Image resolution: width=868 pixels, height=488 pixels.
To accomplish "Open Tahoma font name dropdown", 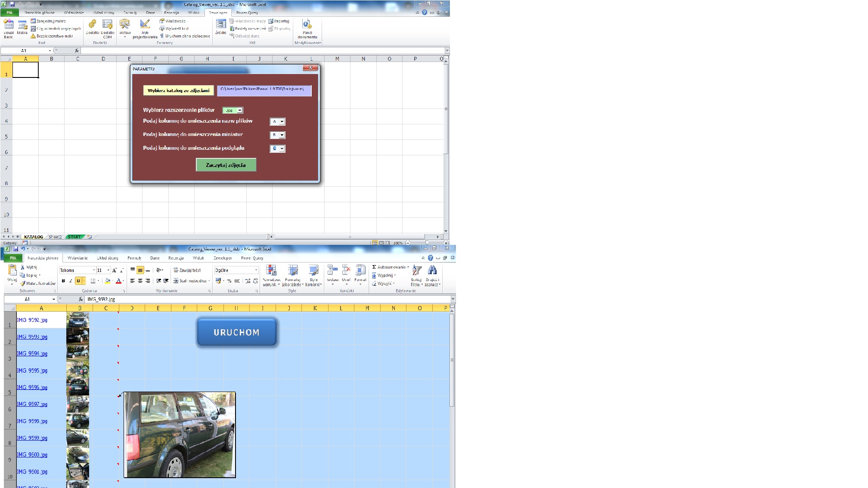I will tap(94, 270).
